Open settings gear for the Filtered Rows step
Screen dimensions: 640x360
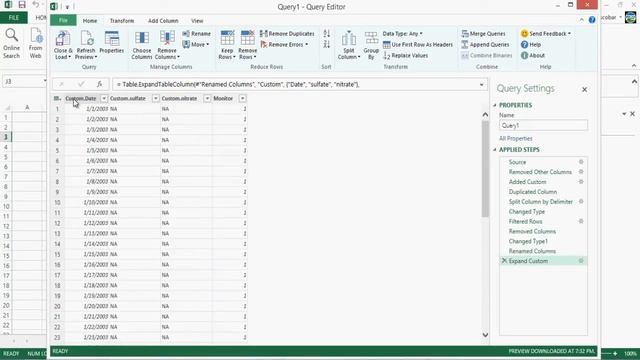pos(581,221)
